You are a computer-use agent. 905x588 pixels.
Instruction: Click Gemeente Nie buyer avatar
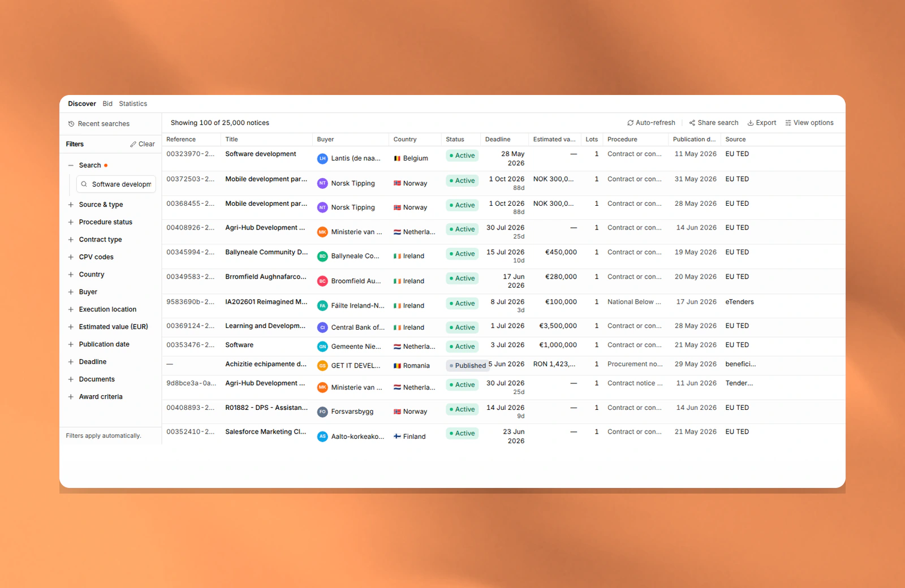[x=322, y=347]
